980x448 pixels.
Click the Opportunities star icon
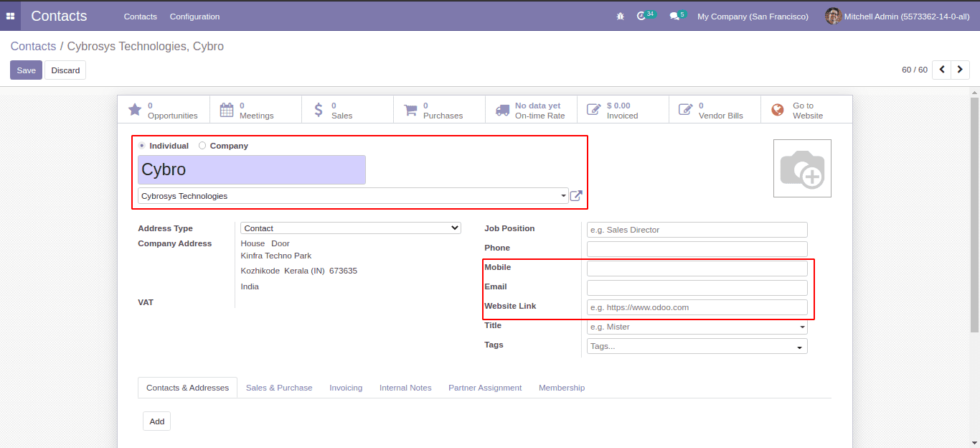coord(135,110)
